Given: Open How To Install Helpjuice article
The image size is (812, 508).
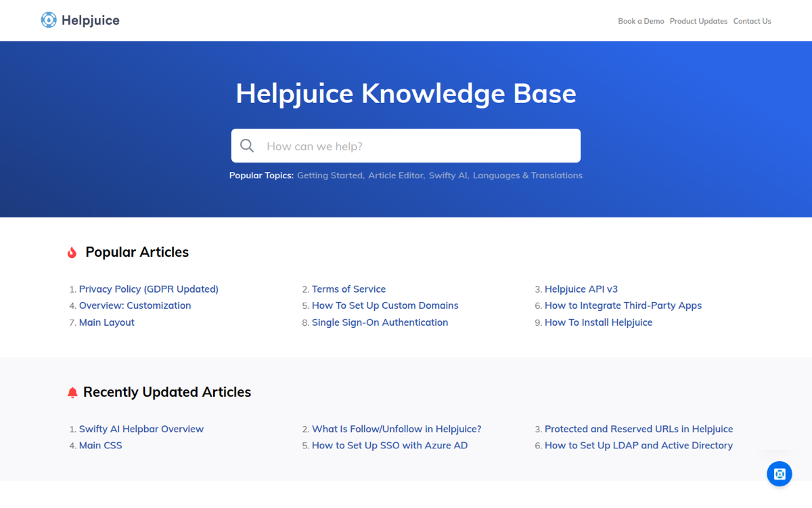Looking at the screenshot, I should (599, 322).
